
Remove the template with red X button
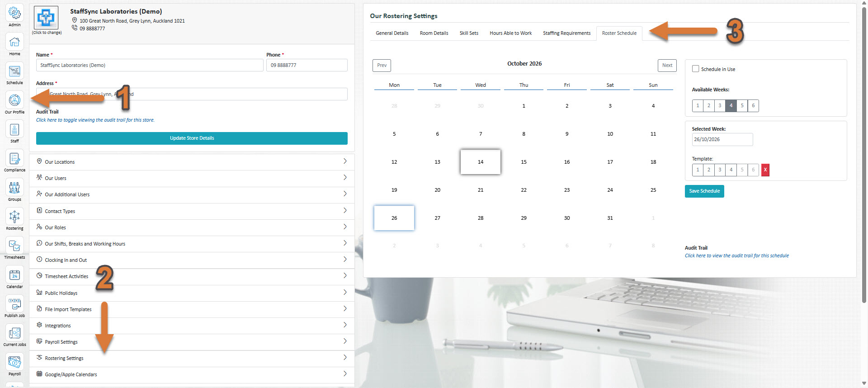coord(765,170)
